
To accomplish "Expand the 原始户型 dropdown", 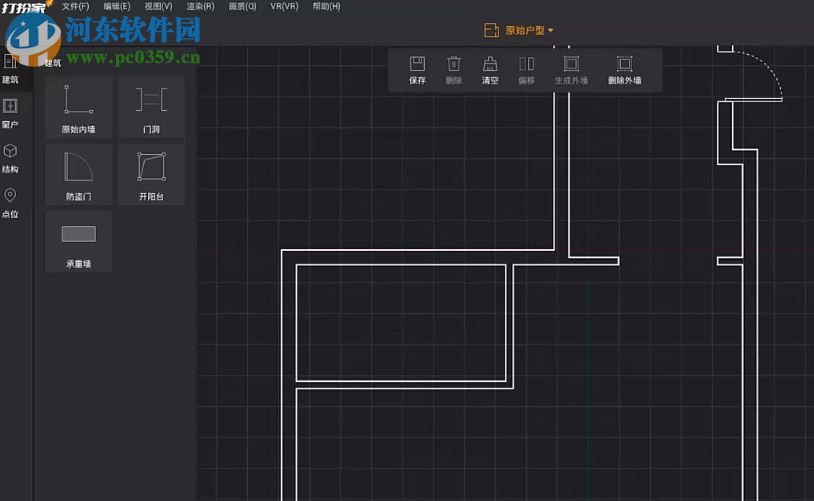I will pyautogui.click(x=529, y=30).
